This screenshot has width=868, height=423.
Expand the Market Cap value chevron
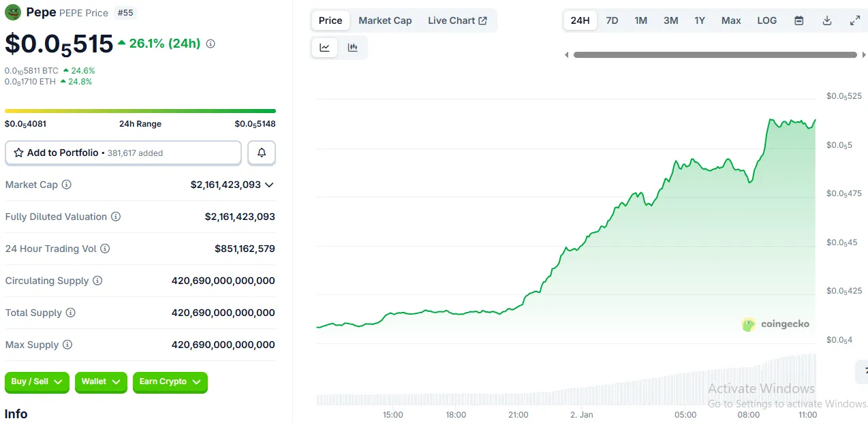[269, 185]
